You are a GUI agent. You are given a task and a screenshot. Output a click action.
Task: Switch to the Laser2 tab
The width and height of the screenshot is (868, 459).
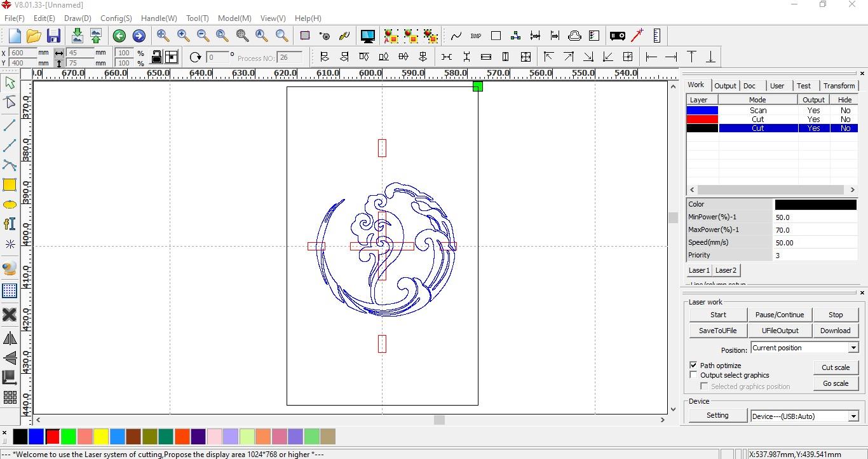726,270
